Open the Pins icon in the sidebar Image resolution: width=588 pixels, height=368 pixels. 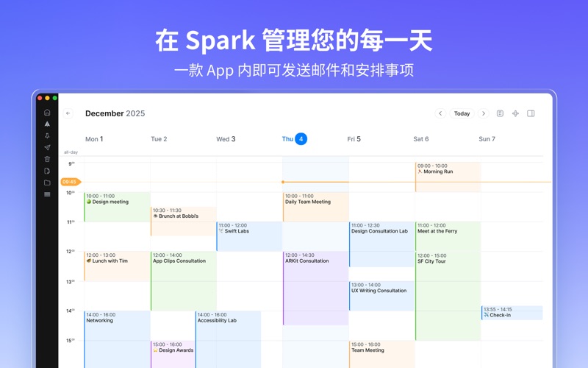click(x=47, y=135)
